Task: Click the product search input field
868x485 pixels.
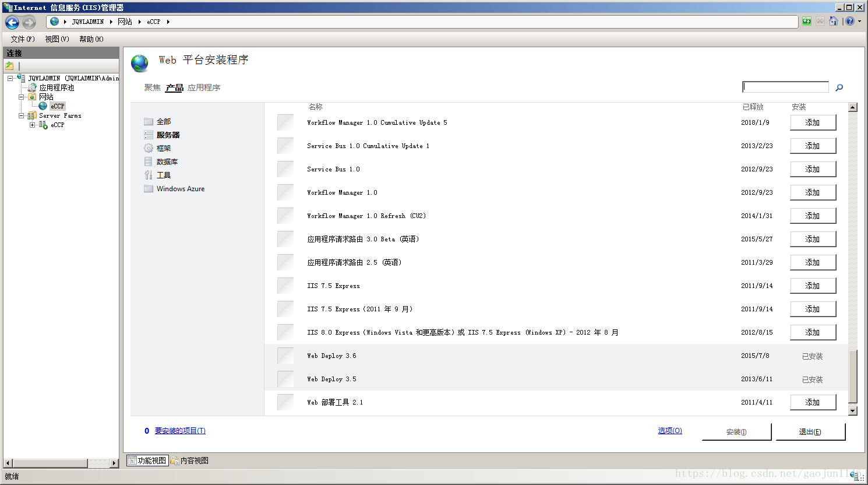Action: point(785,87)
